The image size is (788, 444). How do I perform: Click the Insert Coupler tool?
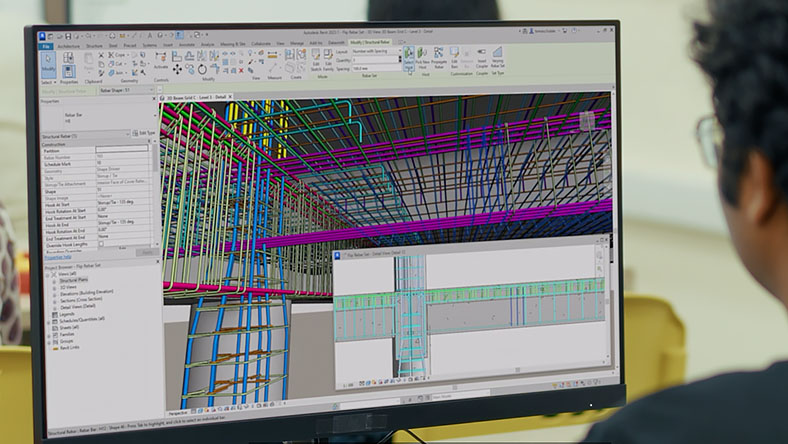482,57
